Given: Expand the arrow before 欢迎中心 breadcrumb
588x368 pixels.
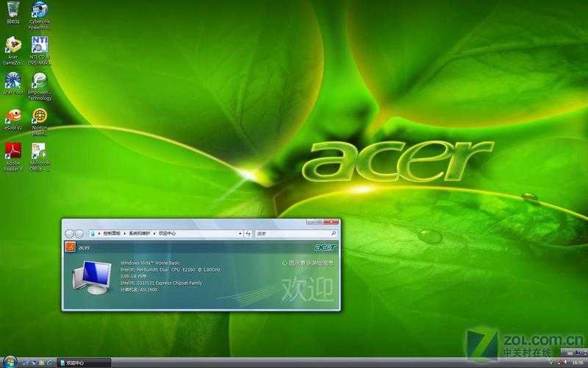Looking at the screenshot, I should coord(154,233).
